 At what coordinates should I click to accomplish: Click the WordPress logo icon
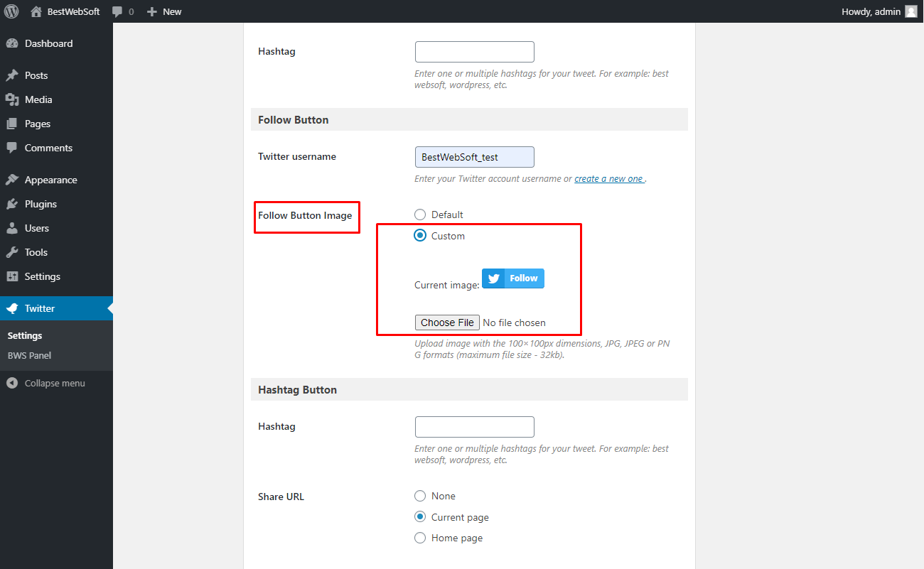(11, 11)
